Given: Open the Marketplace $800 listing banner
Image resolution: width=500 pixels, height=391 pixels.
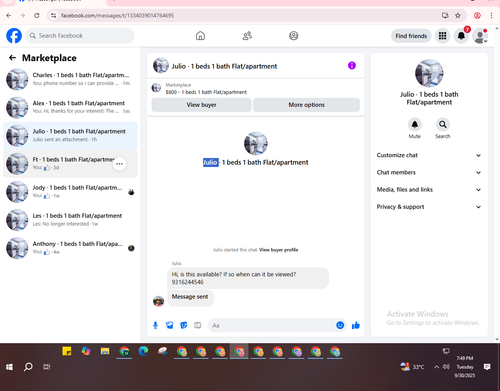Looking at the screenshot, I should coord(255,88).
